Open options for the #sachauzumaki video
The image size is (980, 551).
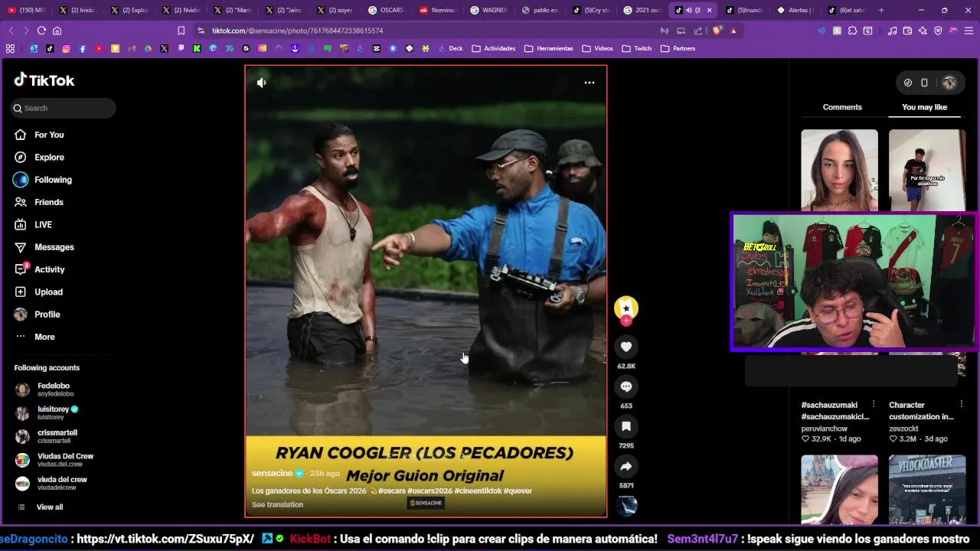874,404
